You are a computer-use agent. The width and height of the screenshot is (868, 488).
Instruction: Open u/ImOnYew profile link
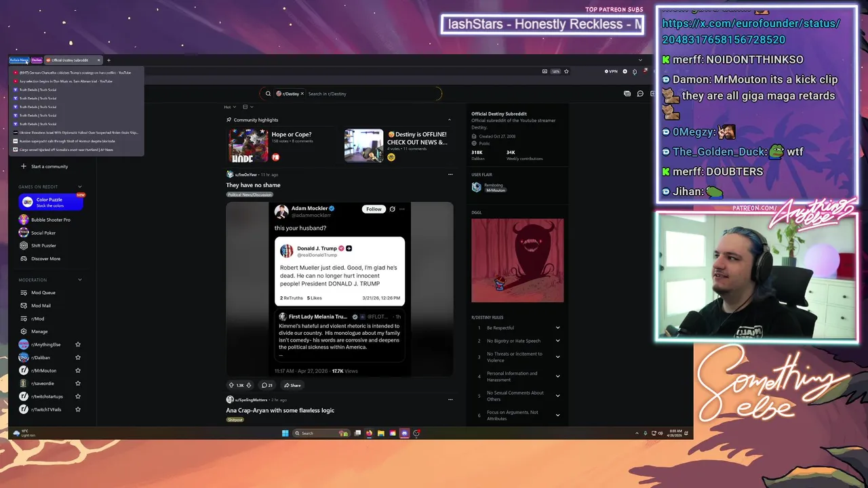click(246, 174)
